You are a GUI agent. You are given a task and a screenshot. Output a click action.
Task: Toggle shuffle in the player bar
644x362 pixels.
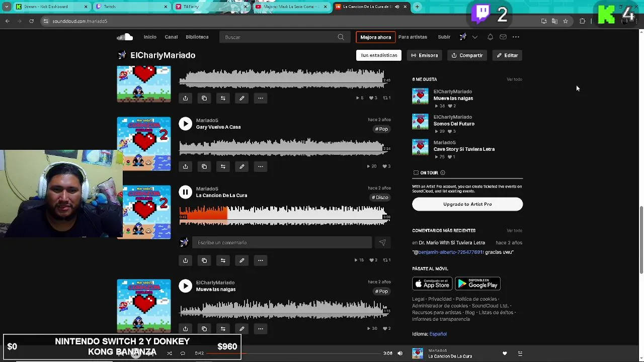pos(169,353)
